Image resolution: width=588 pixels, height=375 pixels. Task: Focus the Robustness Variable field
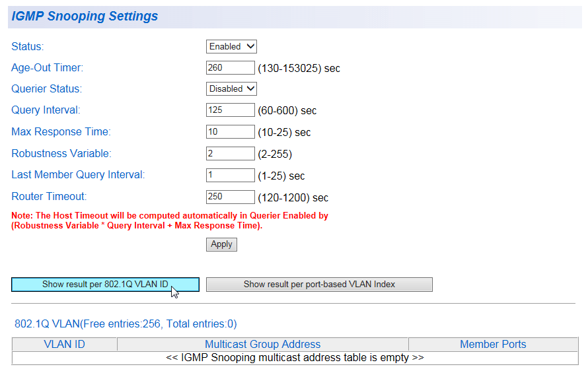coord(231,154)
